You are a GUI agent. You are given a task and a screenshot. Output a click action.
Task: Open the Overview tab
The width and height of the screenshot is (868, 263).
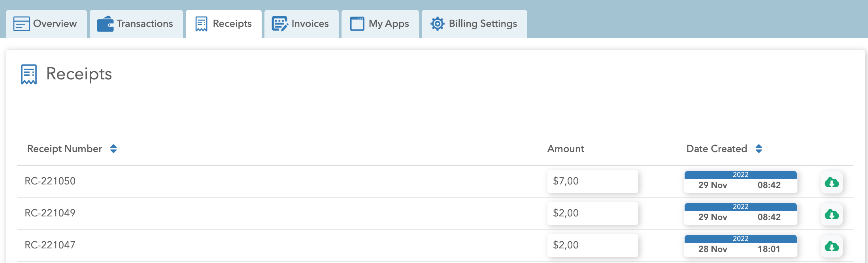[55, 24]
